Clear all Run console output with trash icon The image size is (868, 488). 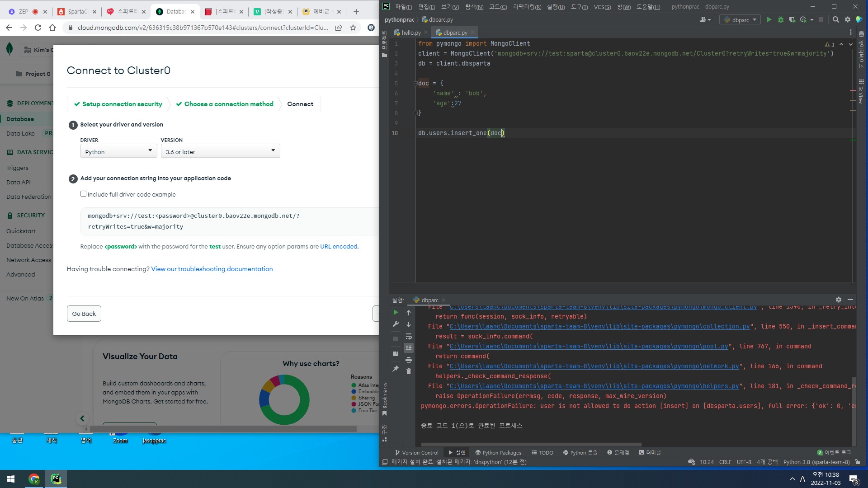click(409, 371)
